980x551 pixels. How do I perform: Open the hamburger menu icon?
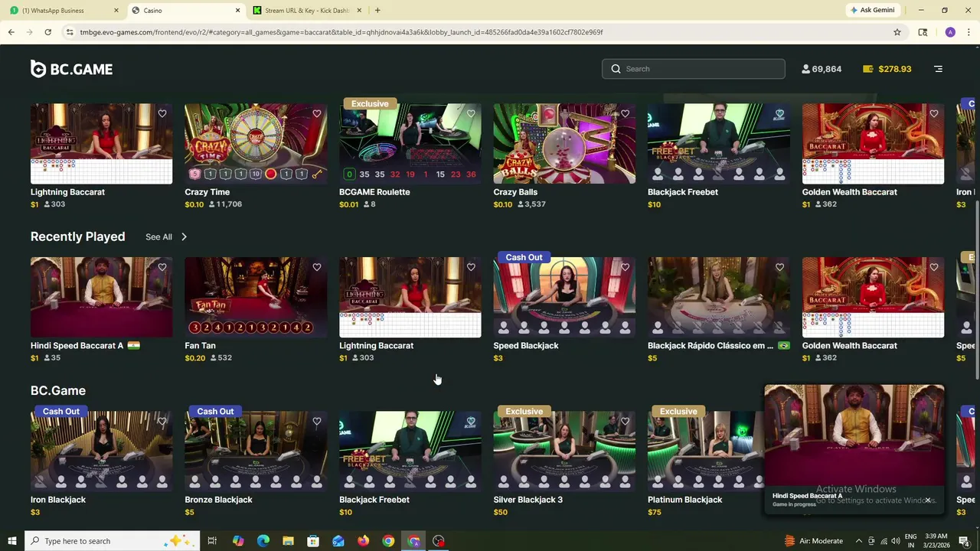click(x=938, y=69)
